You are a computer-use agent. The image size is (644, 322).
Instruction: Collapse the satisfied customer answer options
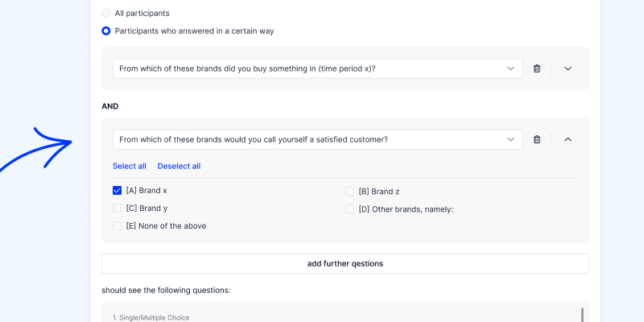point(568,139)
